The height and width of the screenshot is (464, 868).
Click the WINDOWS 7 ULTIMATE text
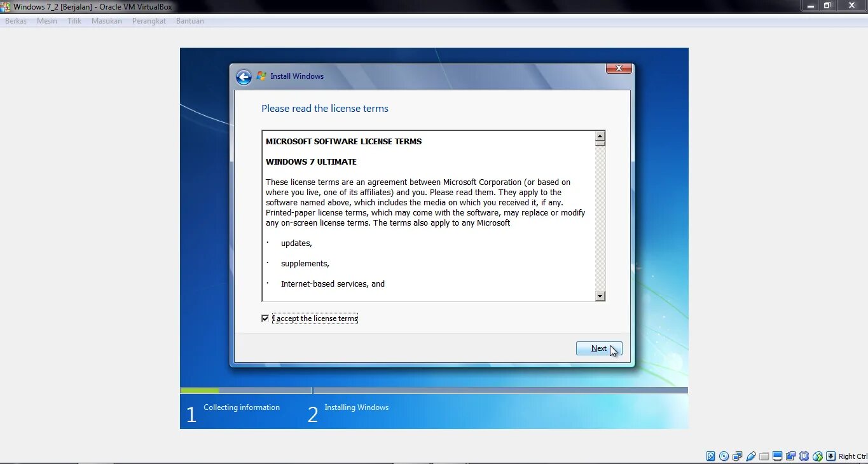(x=312, y=162)
